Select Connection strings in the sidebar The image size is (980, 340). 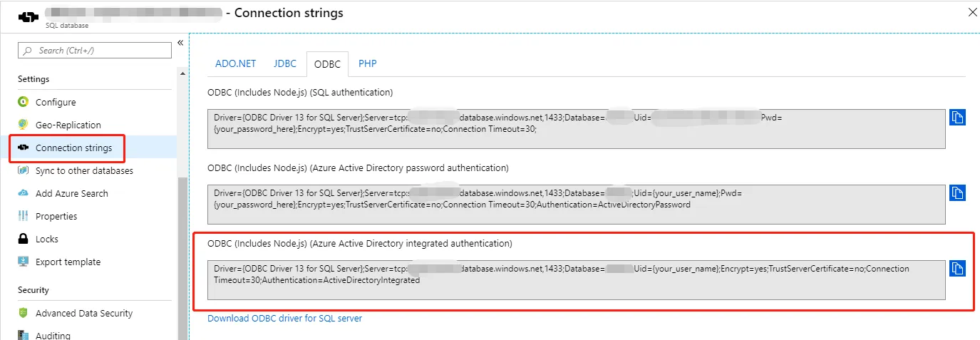click(x=73, y=148)
